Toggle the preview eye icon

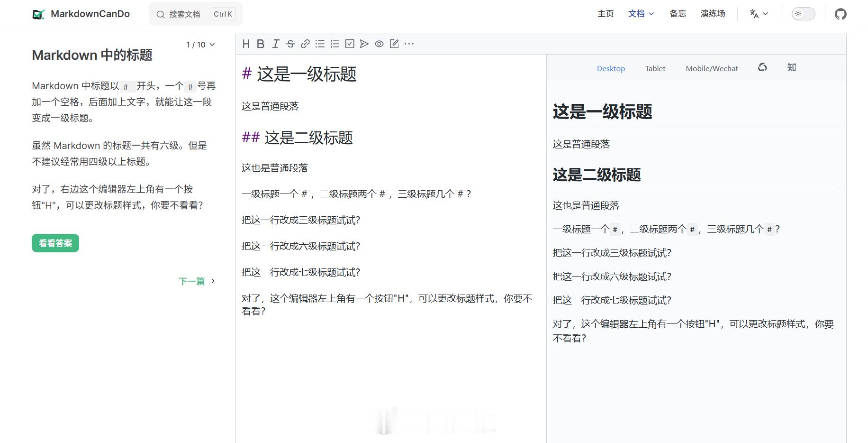379,44
